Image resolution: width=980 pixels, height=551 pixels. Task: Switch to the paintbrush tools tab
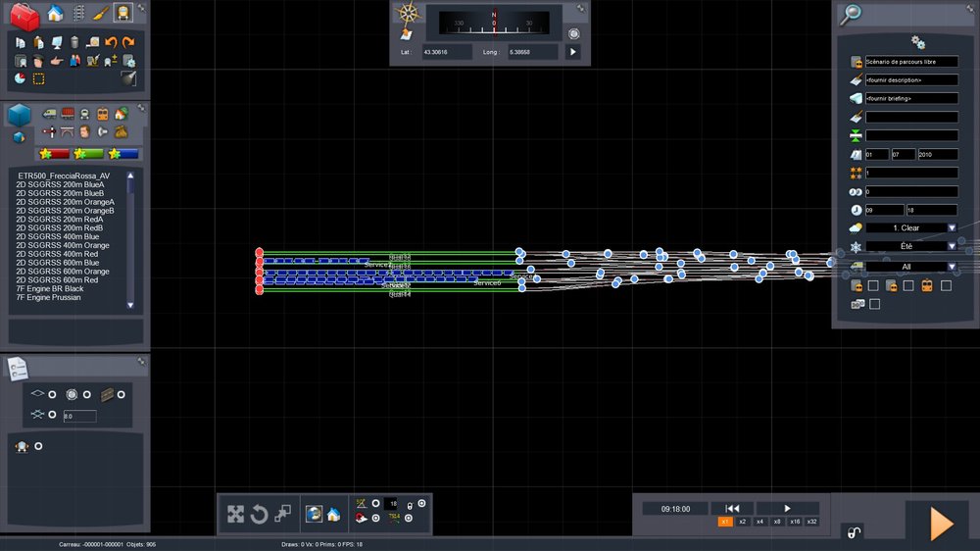click(100, 13)
